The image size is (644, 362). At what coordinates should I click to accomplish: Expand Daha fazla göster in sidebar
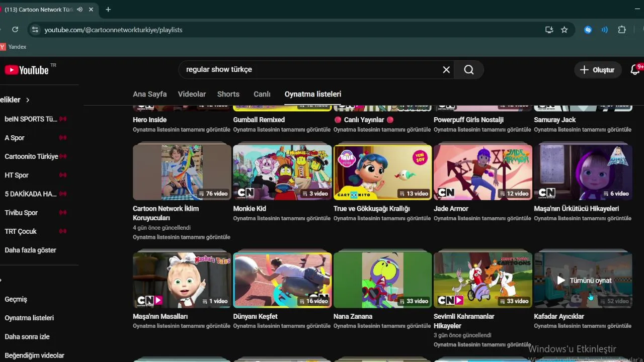(x=31, y=250)
